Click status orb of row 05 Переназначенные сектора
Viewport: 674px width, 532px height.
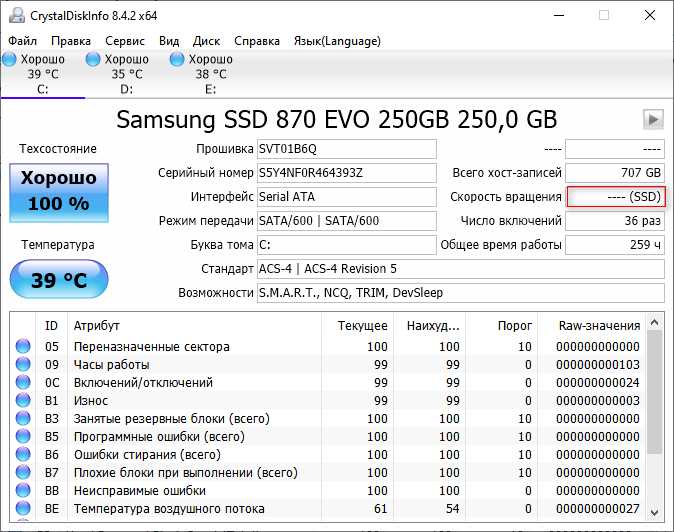tap(23, 346)
